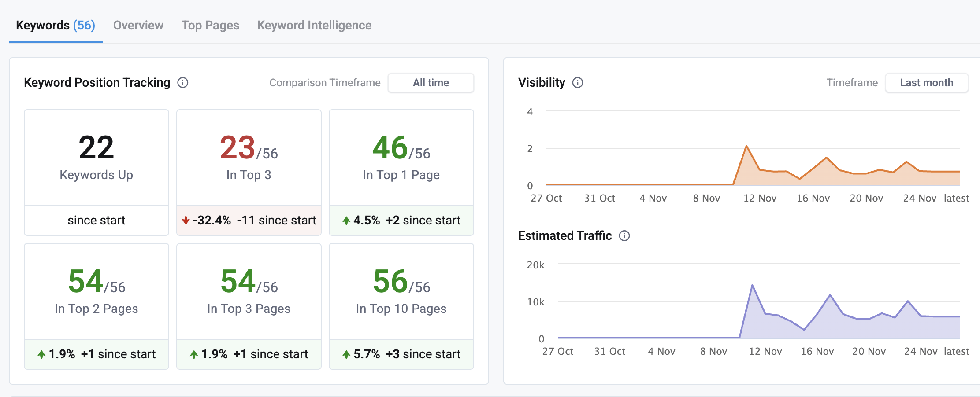Open the Top Pages tab
Image resolution: width=980 pixels, height=397 pixels.
coord(210,25)
